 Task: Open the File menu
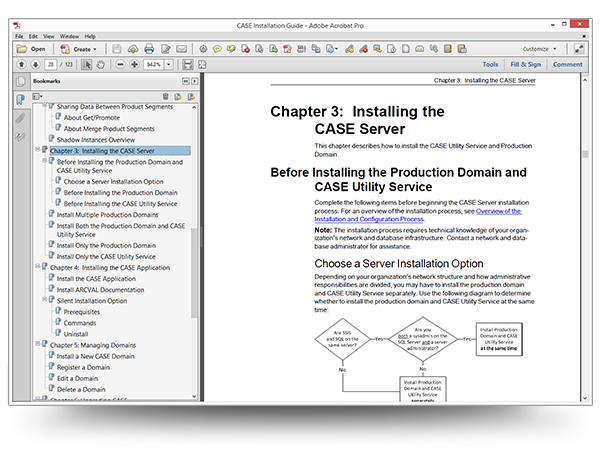pyautogui.click(x=19, y=36)
